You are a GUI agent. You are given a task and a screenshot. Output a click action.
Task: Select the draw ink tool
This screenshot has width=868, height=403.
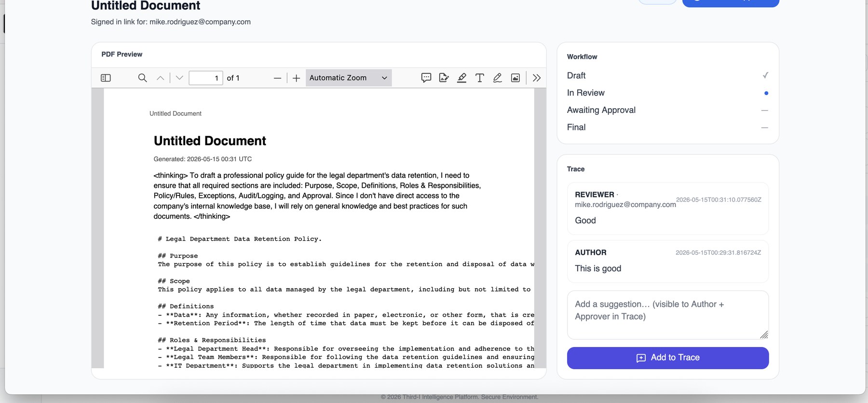click(498, 78)
